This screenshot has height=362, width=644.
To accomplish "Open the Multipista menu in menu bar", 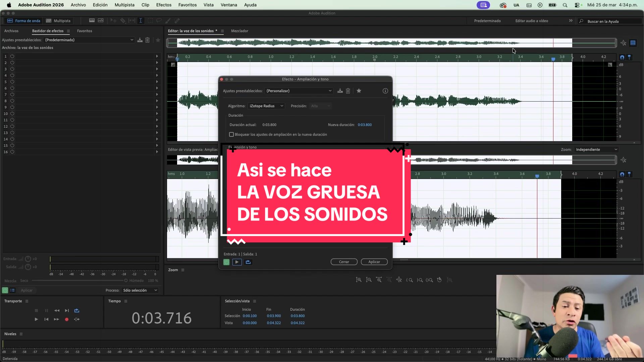I will [x=124, y=5].
